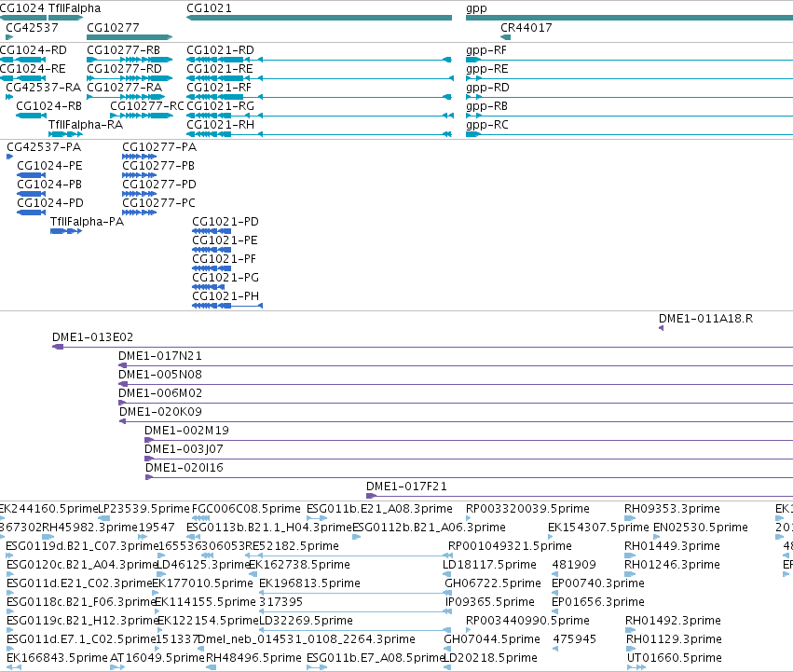793x672 pixels.
Task: Click EST LD18117.5prime
Action: pos(489,565)
